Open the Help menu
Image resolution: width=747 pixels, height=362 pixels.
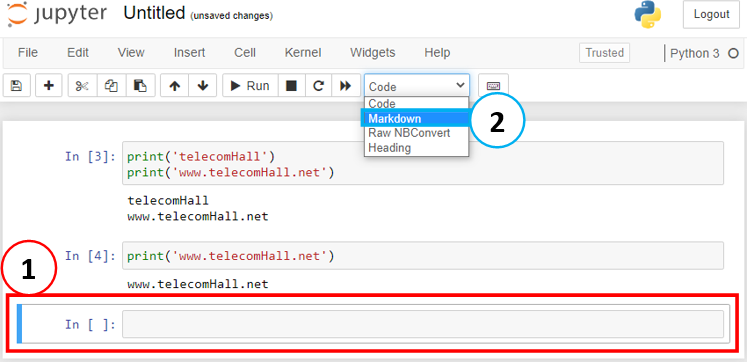[437, 52]
